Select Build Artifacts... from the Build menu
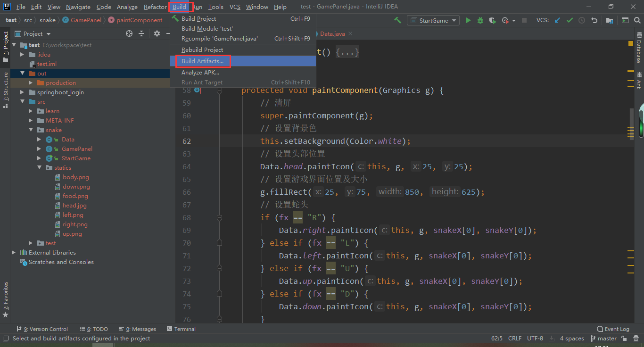Viewport: 644px width, 347px height. tap(202, 61)
